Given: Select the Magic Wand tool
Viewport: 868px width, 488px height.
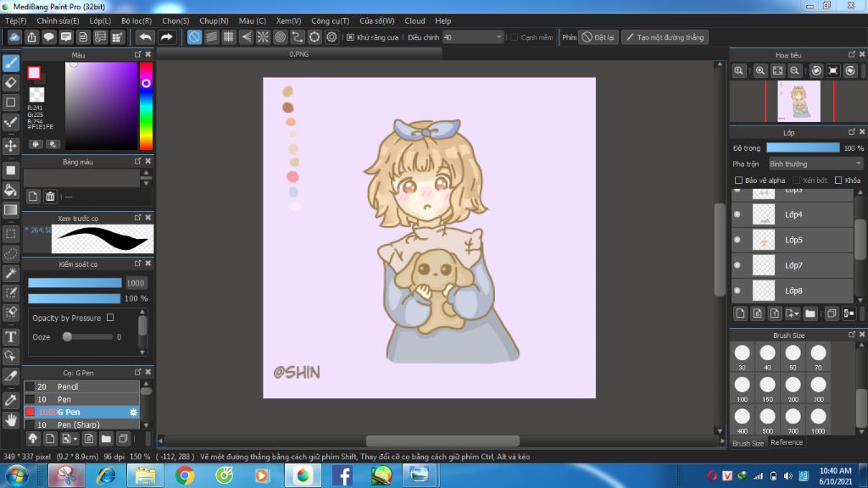Looking at the screenshot, I should [x=11, y=273].
